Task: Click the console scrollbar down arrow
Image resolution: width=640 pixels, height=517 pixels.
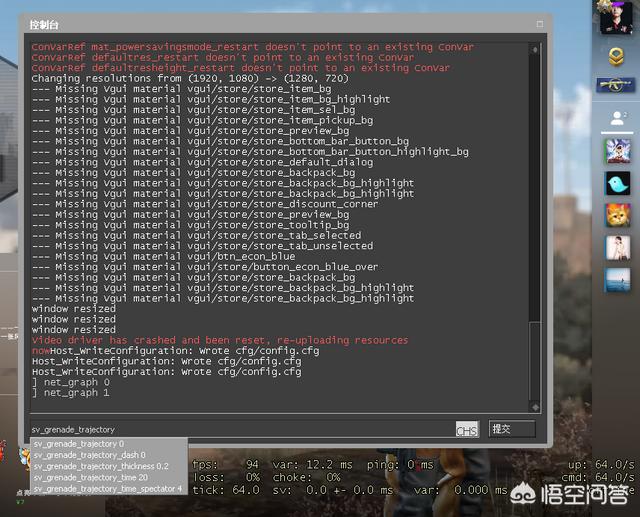Action: 535,407
